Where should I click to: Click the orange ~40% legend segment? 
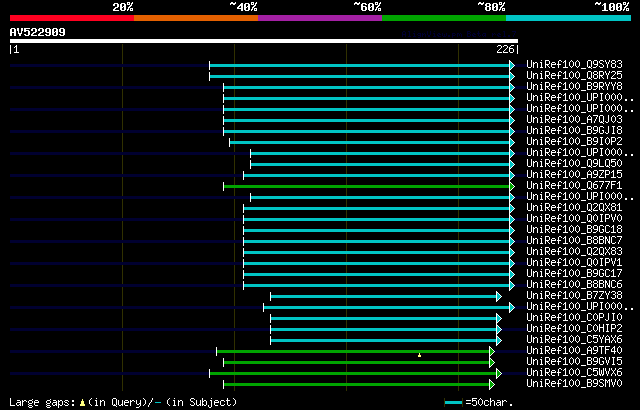tap(196, 18)
